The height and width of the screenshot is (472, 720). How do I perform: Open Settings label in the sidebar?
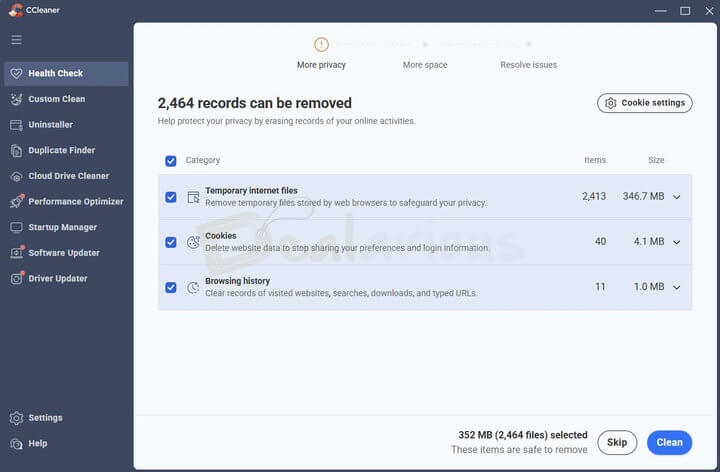click(x=45, y=418)
